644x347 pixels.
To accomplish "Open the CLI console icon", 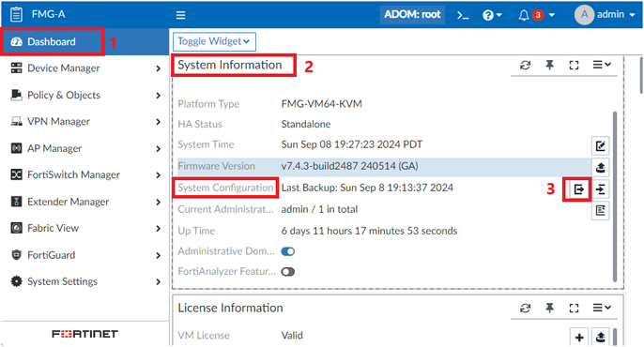I will (x=463, y=15).
